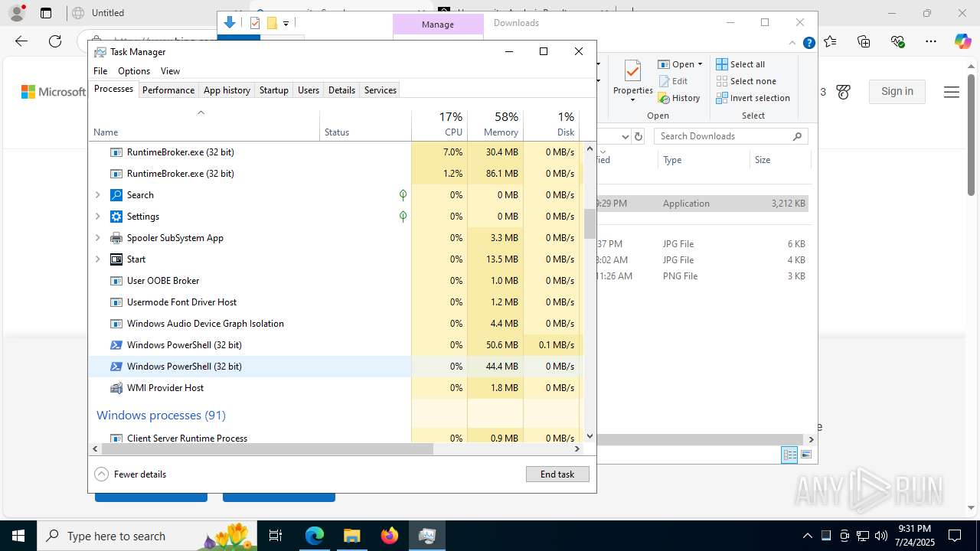The image size is (980, 551).
Task: Collapse Task Manager with Fewer details
Action: coord(130,474)
